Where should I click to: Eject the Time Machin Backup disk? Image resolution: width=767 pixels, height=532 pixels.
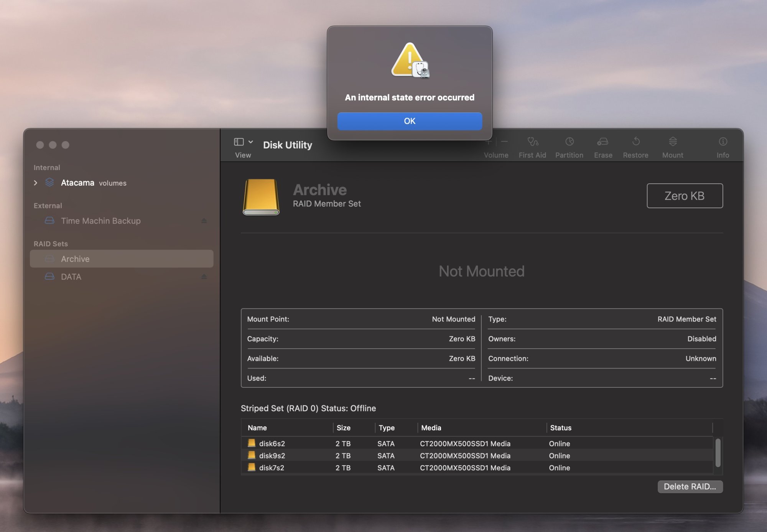tap(204, 221)
